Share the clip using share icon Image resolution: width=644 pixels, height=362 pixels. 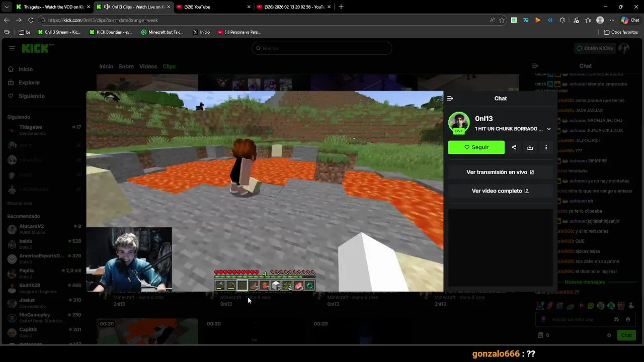click(514, 147)
